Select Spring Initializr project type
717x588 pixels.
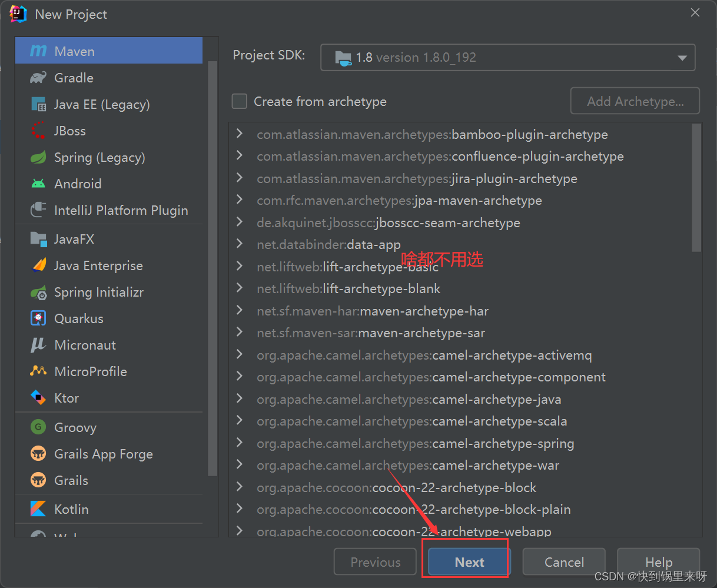click(109, 292)
